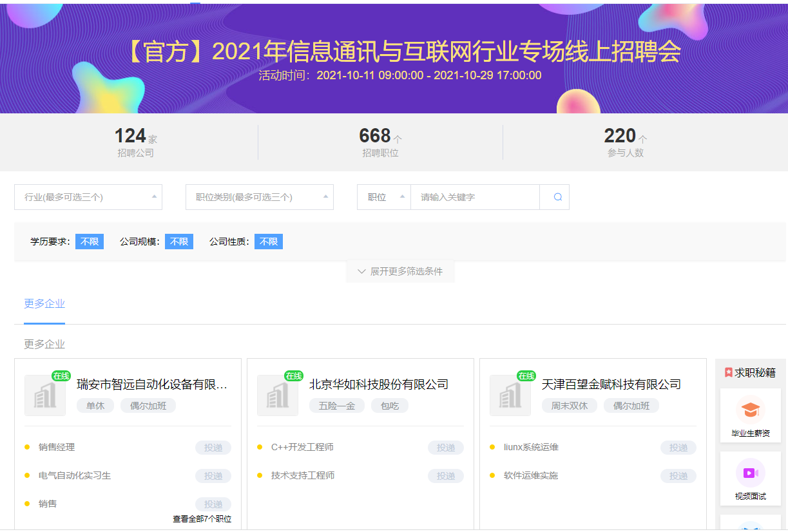Open the 视频面试 video camera icon

point(750,473)
